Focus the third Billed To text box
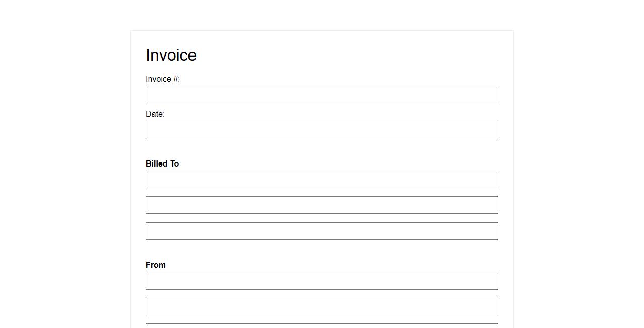644x328 pixels. (x=321, y=231)
